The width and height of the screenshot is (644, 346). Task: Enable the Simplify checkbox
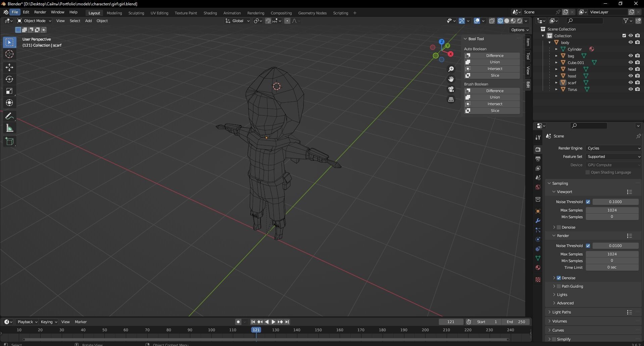(554, 339)
